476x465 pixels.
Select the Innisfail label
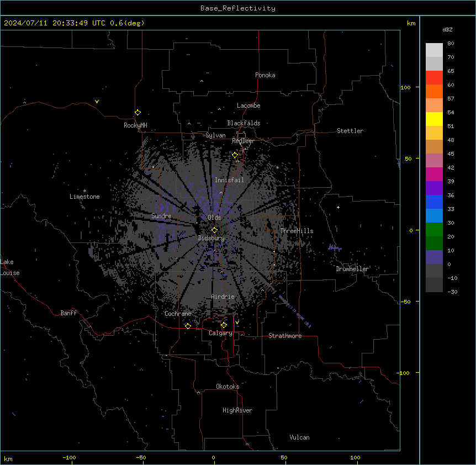[x=229, y=180]
